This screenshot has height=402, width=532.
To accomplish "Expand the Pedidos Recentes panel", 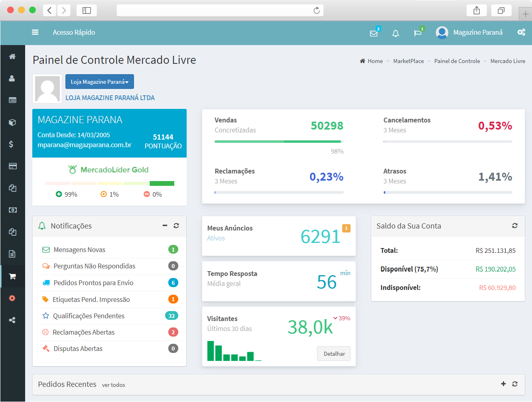I will click(x=503, y=384).
